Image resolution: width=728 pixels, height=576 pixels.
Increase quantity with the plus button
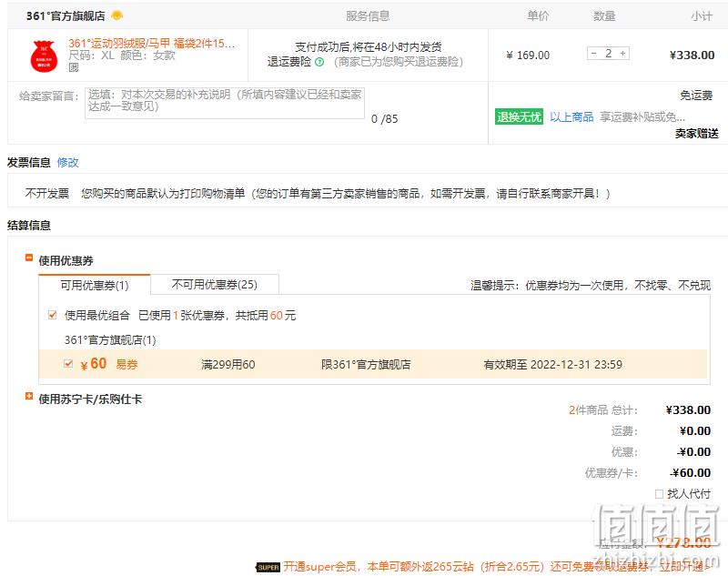point(623,54)
